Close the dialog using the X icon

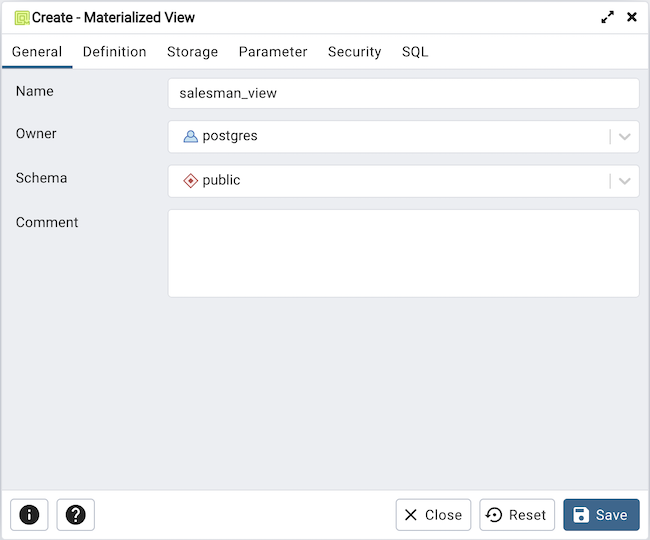(x=631, y=17)
